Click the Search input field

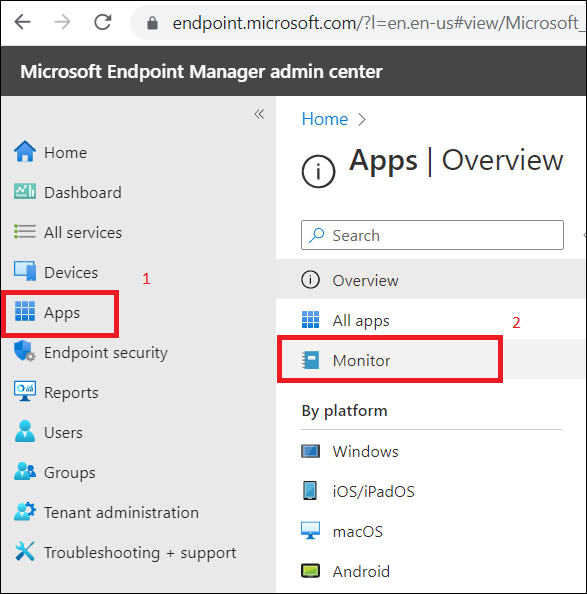(x=432, y=235)
